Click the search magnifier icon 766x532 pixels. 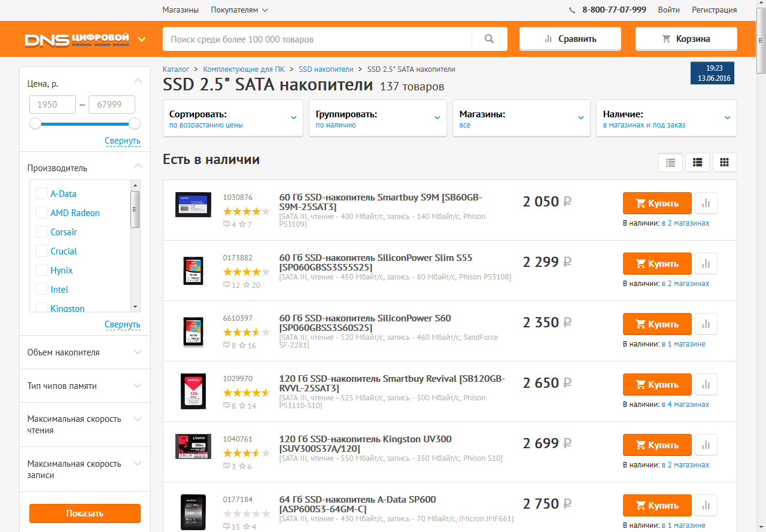click(489, 39)
